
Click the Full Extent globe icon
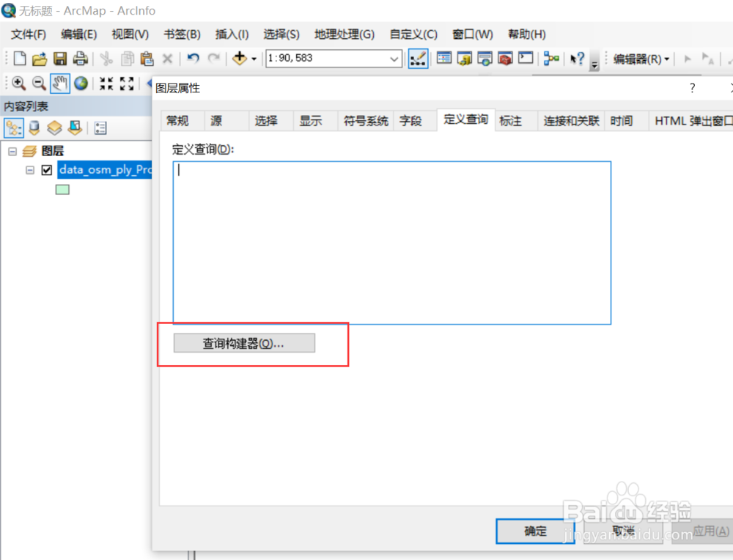pyautogui.click(x=81, y=83)
